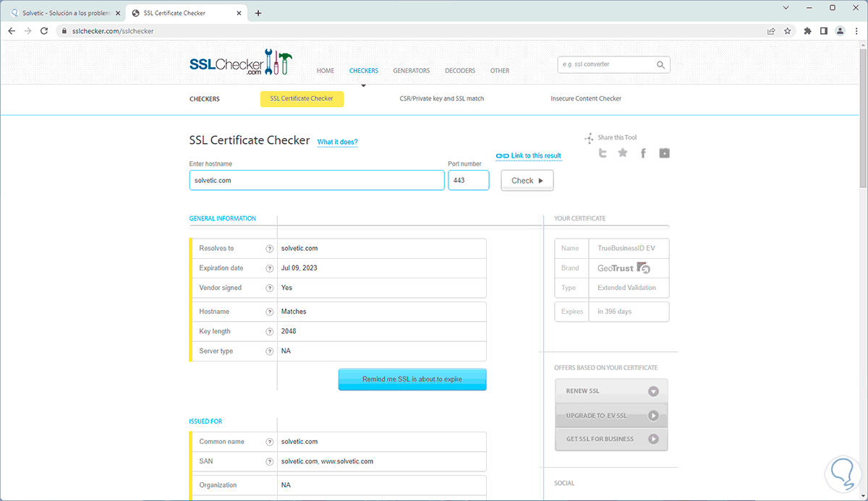Open the help icon next to Hostname
868x501 pixels.
(x=269, y=312)
